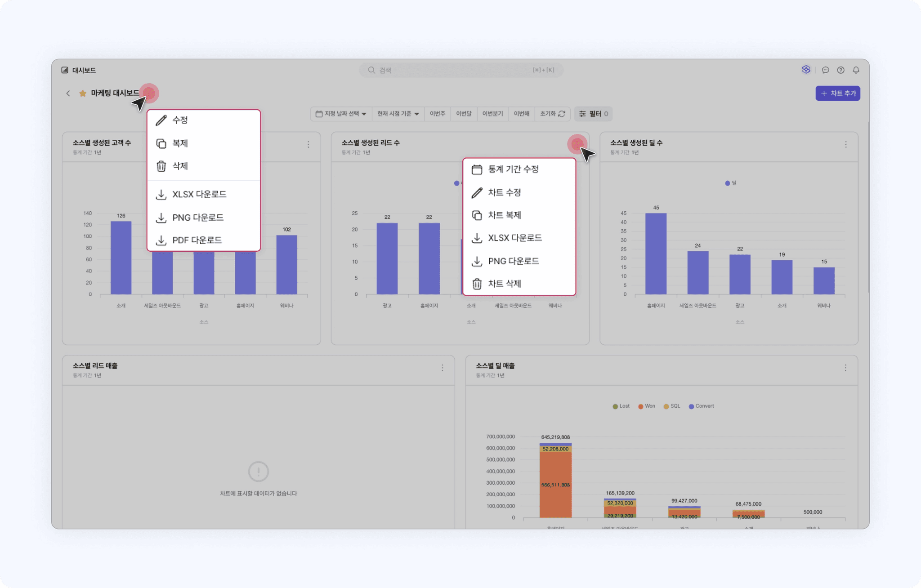
Task: Open the kebab menu of the 소스별 딜 수 chart
Action: pos(845,145)
